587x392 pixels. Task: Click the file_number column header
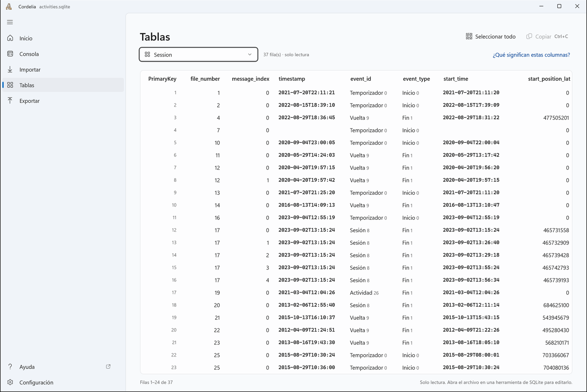pyautogui.click(x=205, y=79)
